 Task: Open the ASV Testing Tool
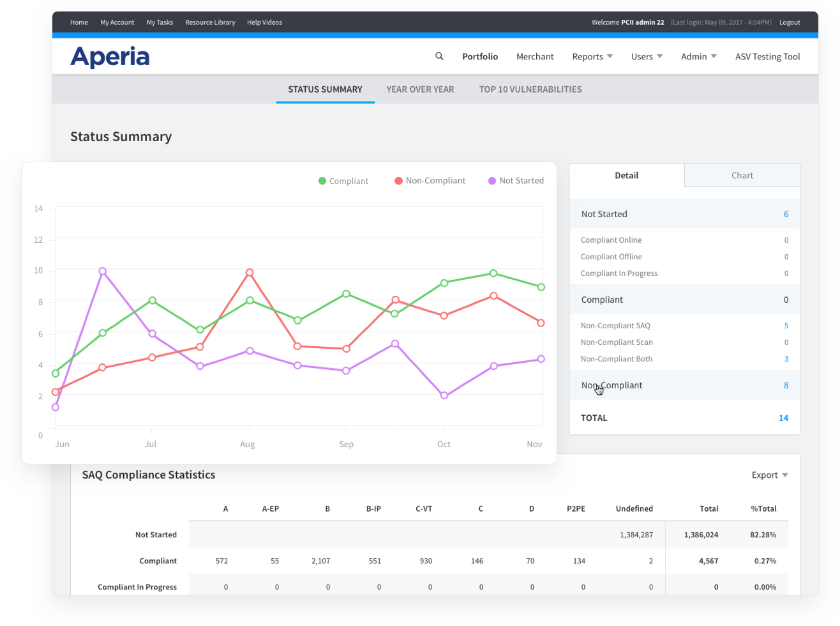point(767,56)
